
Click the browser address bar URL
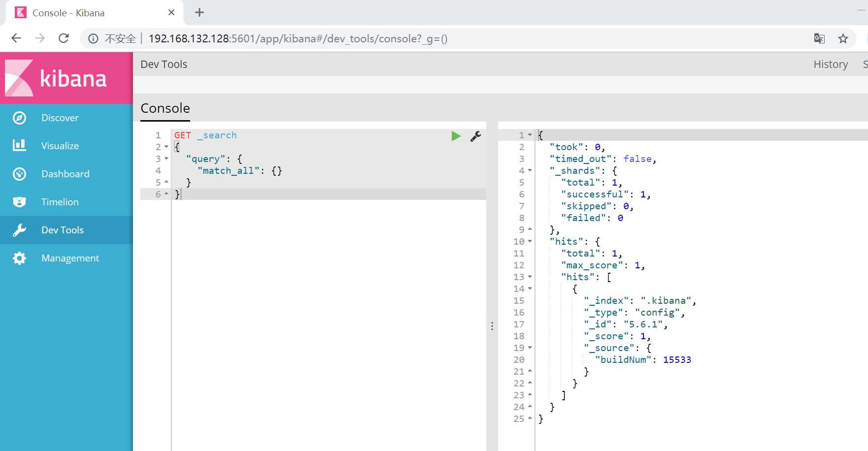click(298, 38)
